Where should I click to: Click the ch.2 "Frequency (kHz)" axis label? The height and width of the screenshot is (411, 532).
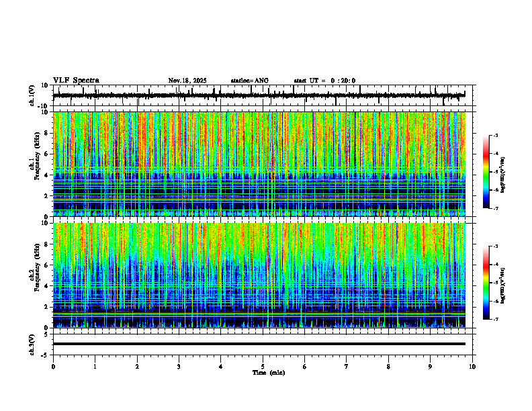(x=37, y=267)
